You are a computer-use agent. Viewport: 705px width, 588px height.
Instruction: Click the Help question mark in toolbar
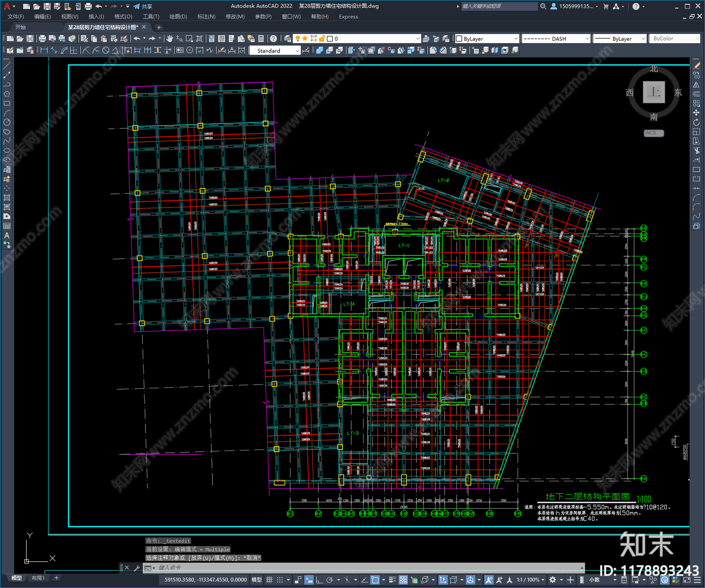[x=274, y=39]
